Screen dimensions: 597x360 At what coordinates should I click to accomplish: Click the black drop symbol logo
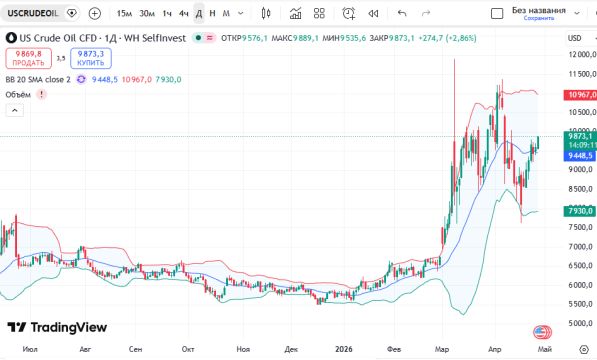point(11,38)
